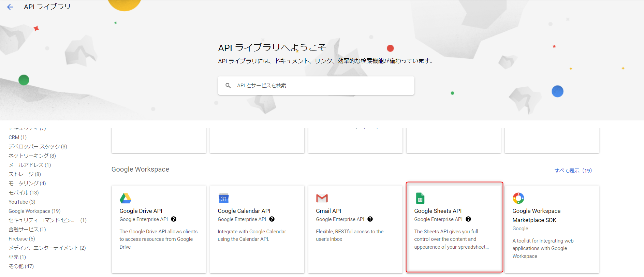Select the YouTube (3) category filter
The width and height of the screenshot is (644, 277).
click(22, 202)
